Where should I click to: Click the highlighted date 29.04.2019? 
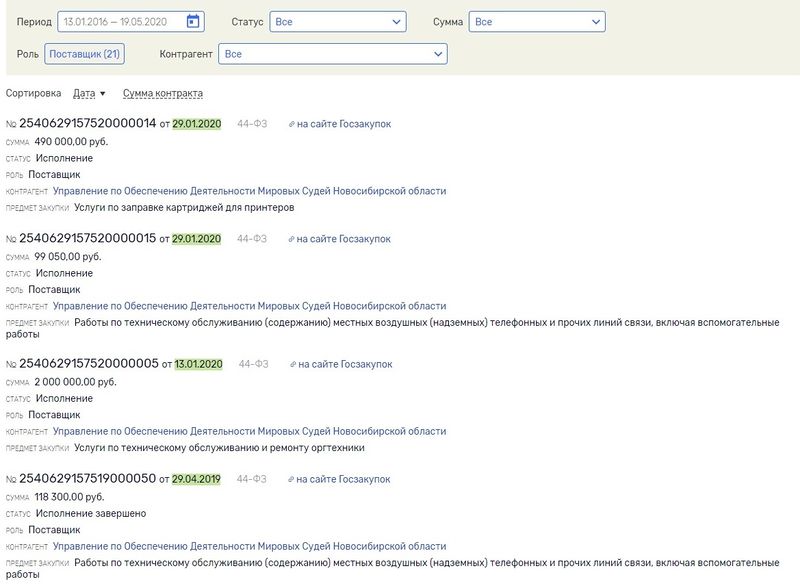click(196, 479)
